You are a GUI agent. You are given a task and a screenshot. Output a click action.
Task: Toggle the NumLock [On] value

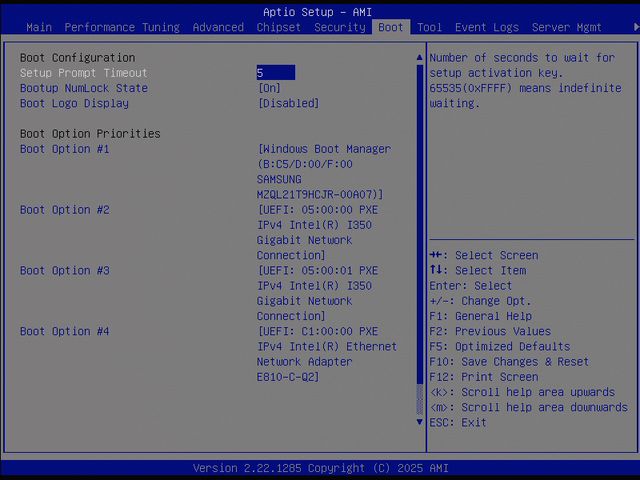pos(269,88)
